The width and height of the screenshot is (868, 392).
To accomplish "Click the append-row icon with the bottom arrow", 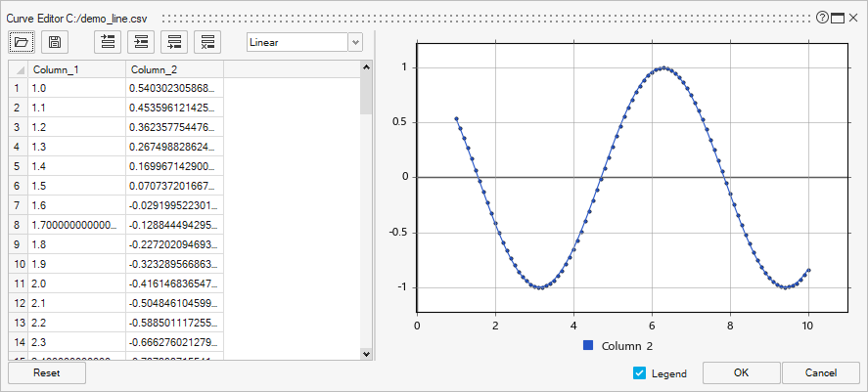I will [x=175, y=42].
